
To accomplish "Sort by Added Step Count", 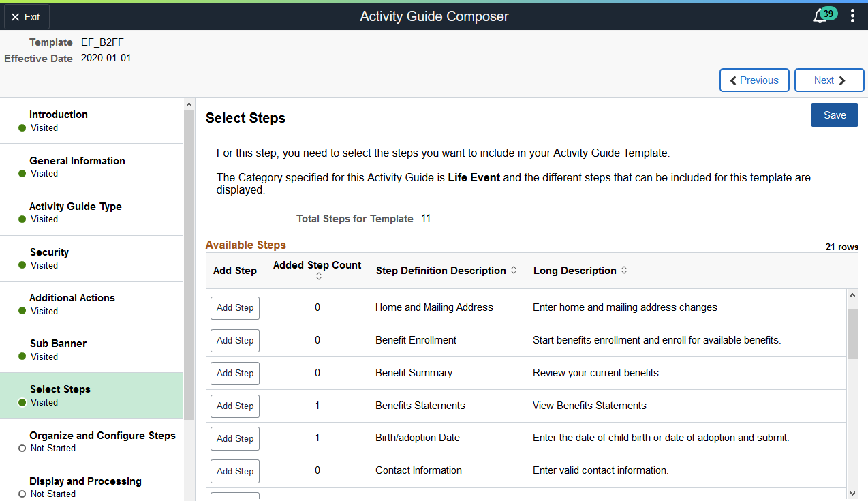I will (x=317, y=271).
